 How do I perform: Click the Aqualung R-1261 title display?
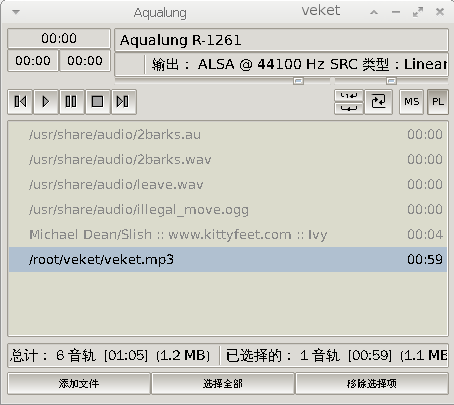pyautogui.click(x=281, y=40)
